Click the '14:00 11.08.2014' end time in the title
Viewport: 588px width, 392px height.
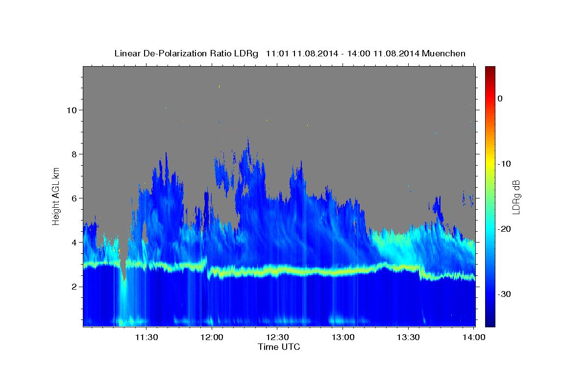pyautogui.click(x=384, y=53)
